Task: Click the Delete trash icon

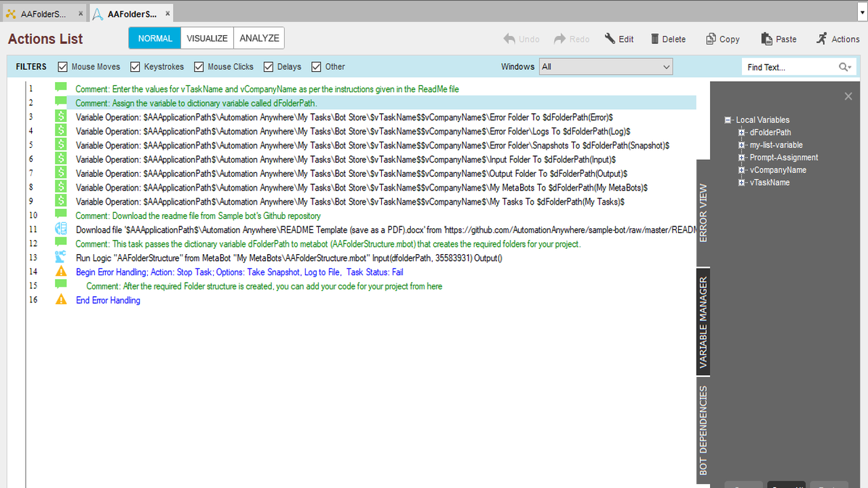Action: [x=654, y=39]
